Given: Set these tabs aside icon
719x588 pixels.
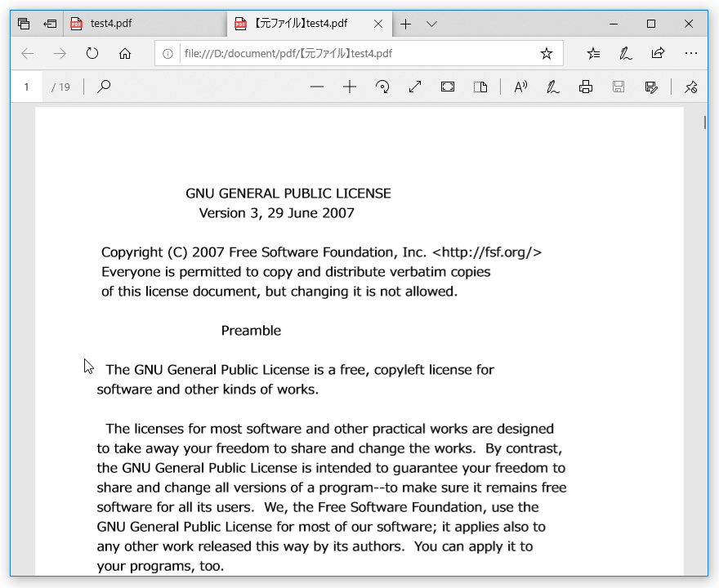Looking at the screenshot, I should pos(50,24).
